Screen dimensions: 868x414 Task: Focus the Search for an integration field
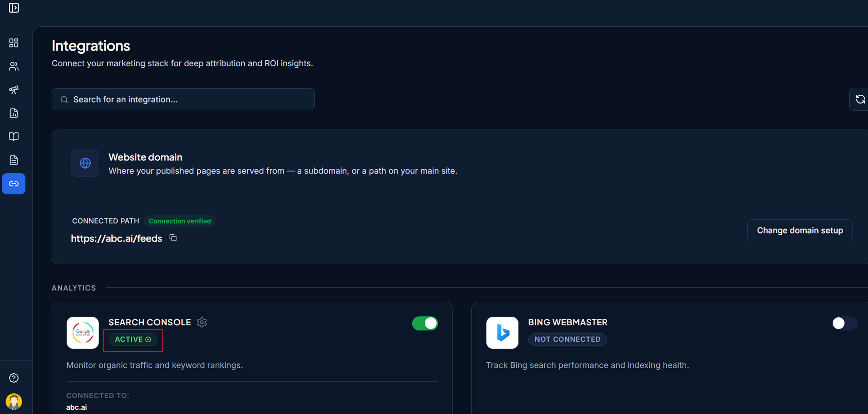[183, 99]
